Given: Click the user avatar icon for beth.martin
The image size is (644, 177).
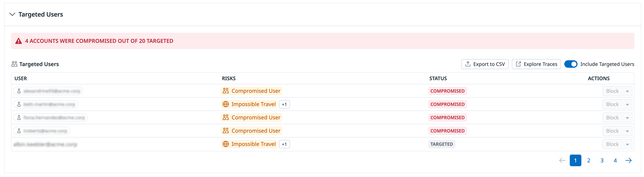Looking at the screenshot, I should [x=19, y=104].
